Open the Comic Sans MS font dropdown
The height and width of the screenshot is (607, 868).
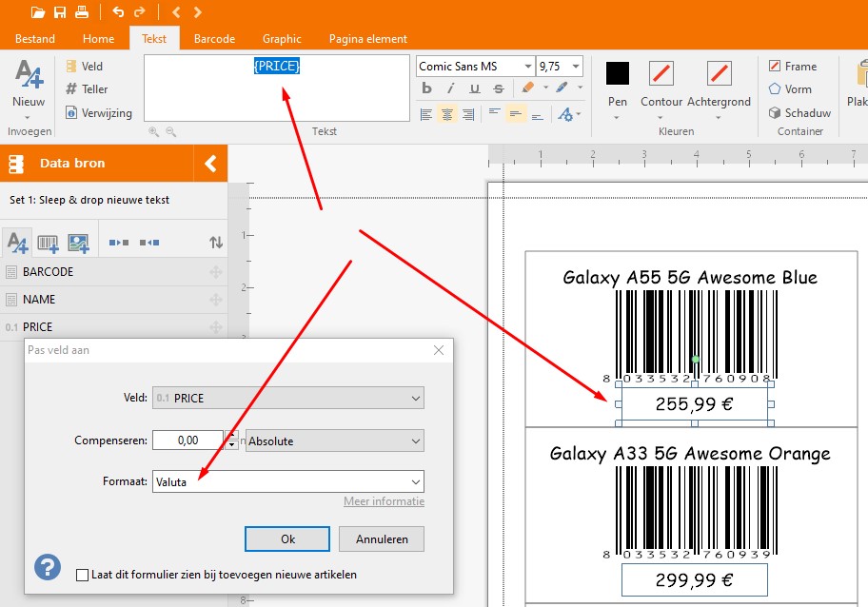pyautogui.click(x=527, y=67)
